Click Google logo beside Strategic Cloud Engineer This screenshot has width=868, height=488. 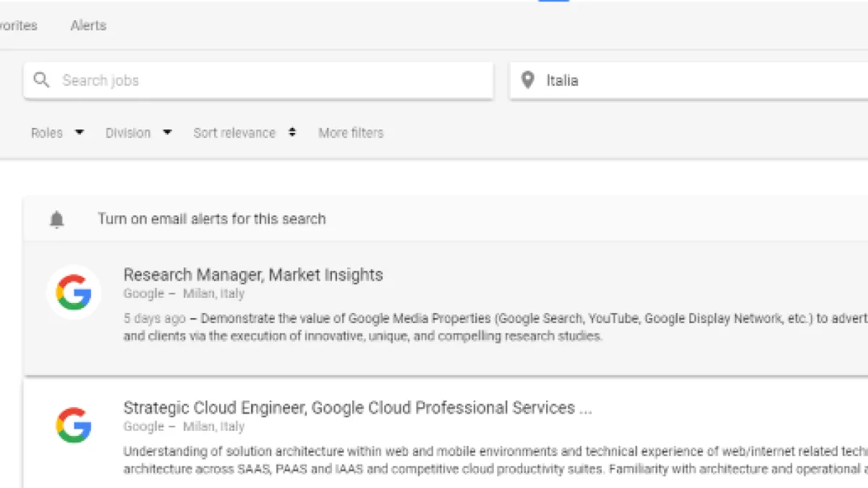(74, 425)
